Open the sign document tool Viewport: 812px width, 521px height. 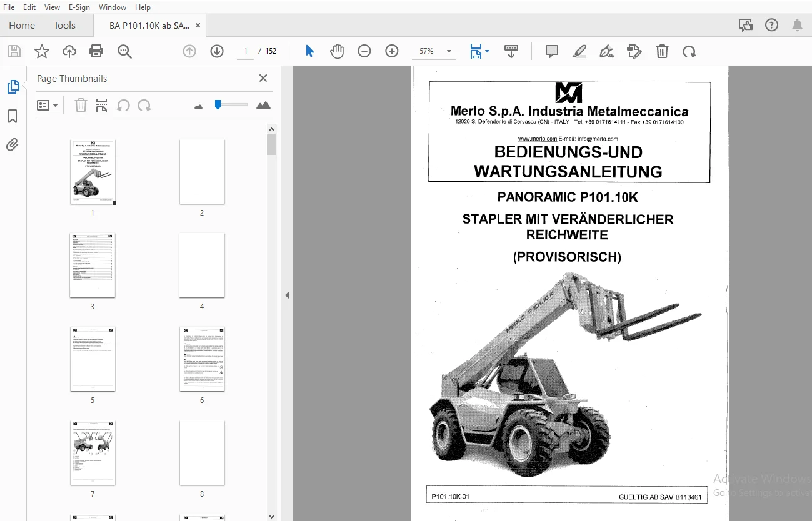[x=606, y=51]
